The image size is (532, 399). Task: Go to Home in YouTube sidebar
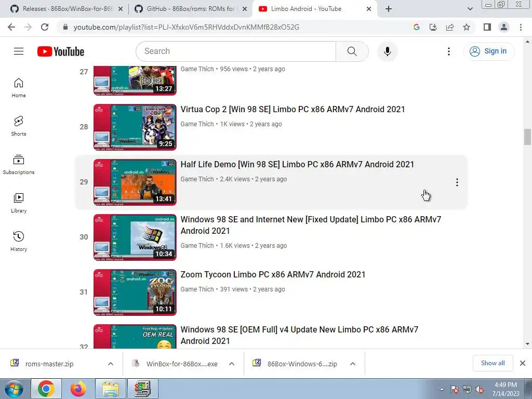click(19, 88)
